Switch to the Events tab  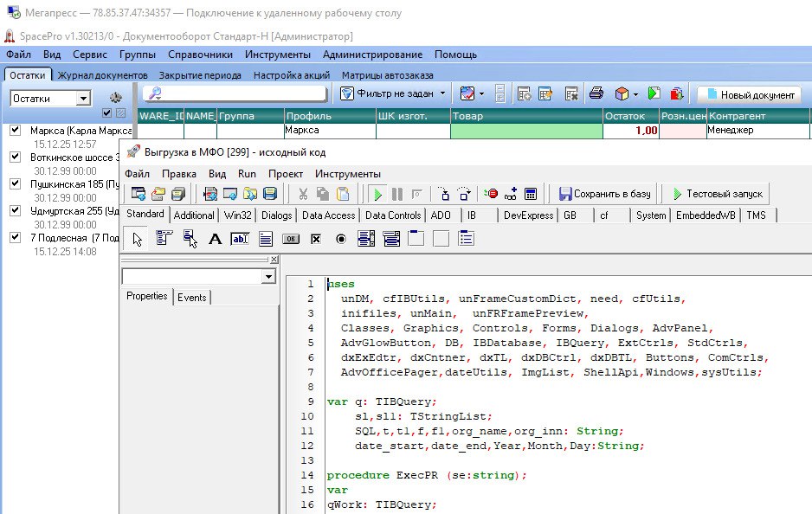point(192,297)
